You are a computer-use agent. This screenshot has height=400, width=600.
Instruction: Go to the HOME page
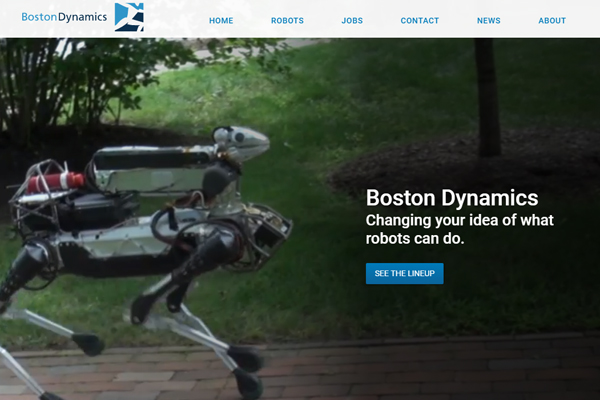click(x=221, y=21)
